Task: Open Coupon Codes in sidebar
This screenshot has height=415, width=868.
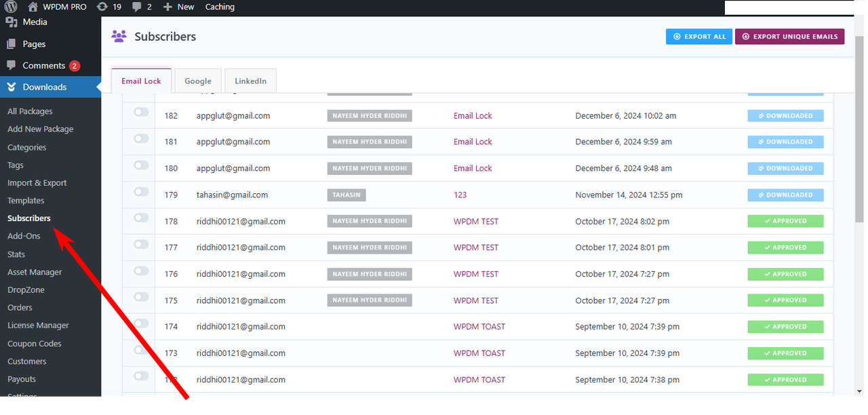Action: point(34,343)
